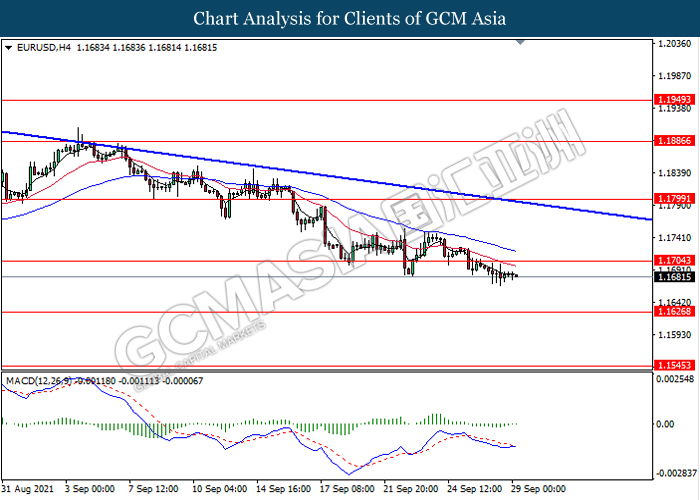This screenshot has height=500, width=700.
Task: Click the 17 Sep 08:00 time label
Action: click(347, 489)
